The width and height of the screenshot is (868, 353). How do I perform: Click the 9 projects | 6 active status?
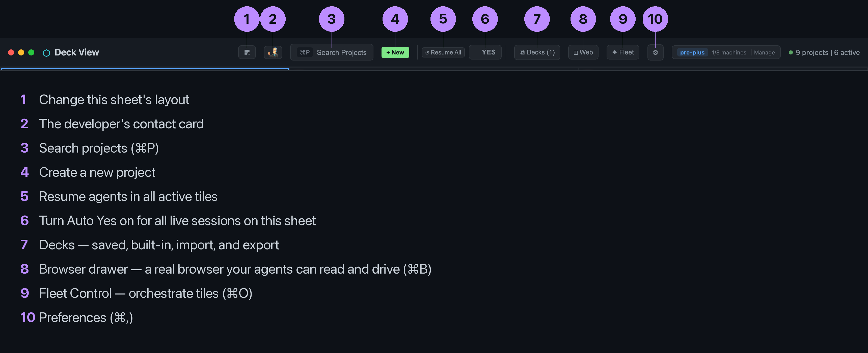pos(827,52)
